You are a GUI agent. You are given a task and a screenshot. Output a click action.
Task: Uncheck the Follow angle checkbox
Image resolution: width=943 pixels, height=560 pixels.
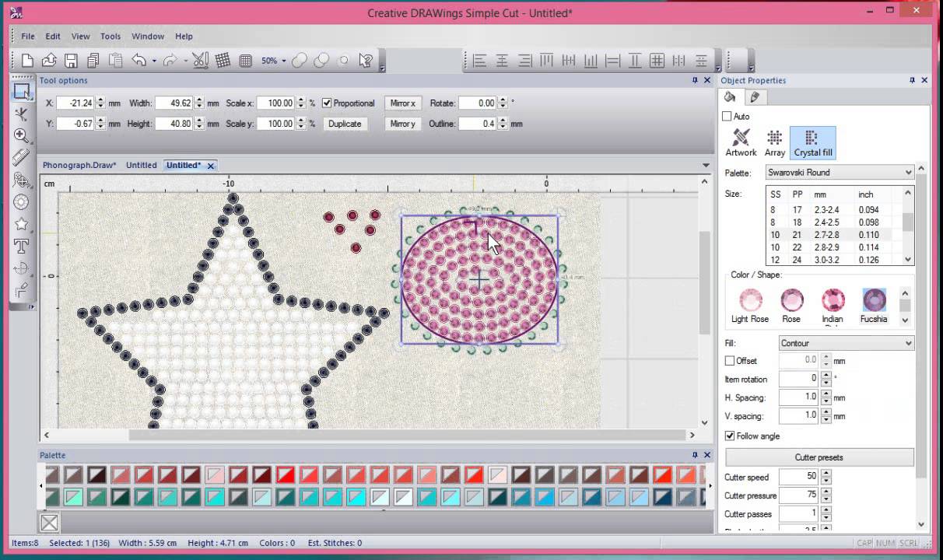tap(730, 436)
